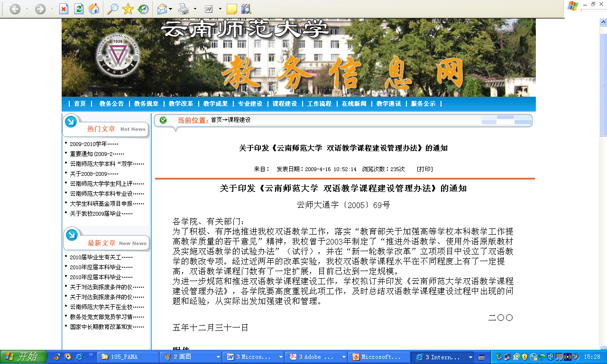Click the blue arrow icon beside 最新文章

click(x=71, y=235)
